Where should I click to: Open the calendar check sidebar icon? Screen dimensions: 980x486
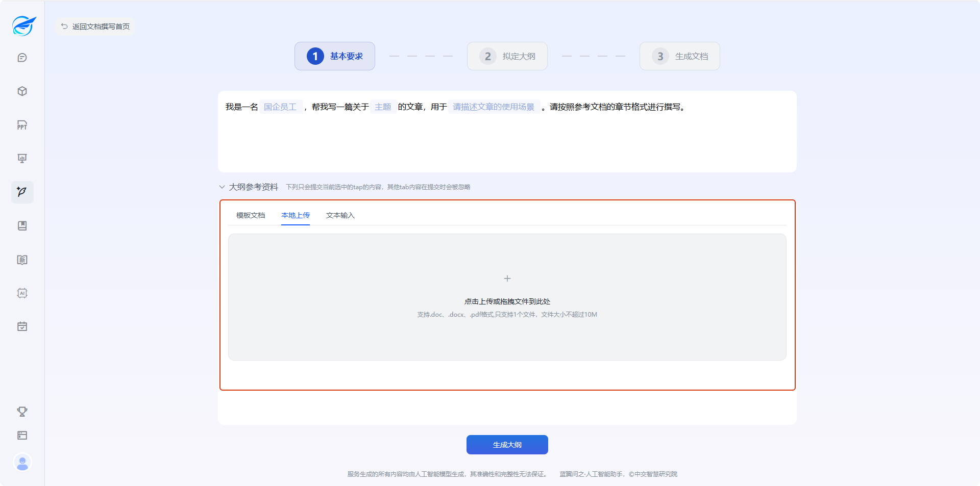tap(22, 326)
